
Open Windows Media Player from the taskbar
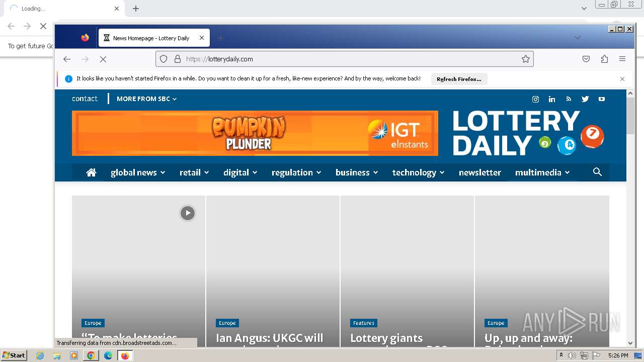(74, 355)
